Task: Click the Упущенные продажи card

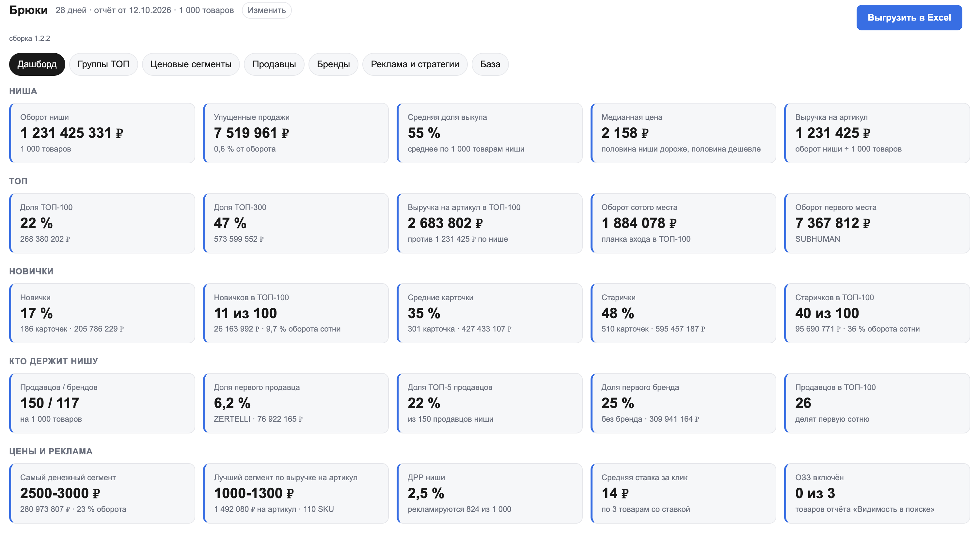Action: click(x=295, y=133)
